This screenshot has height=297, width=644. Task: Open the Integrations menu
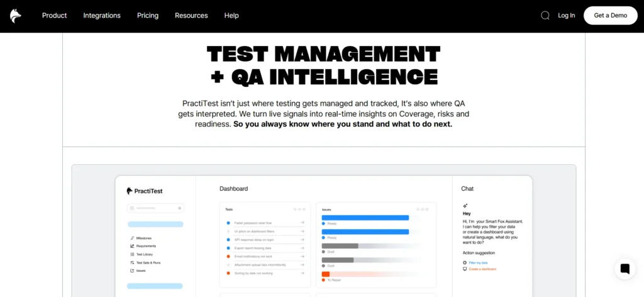(x=102, y=16)
